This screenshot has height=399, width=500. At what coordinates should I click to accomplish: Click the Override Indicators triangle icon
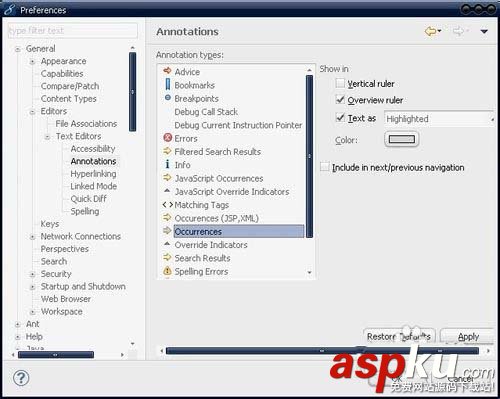coord(167,244)
